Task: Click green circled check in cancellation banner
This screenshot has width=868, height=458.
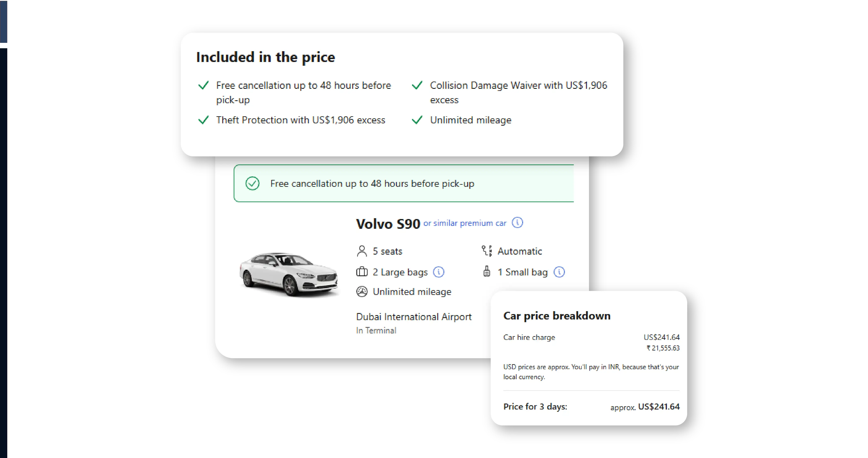Action: pyautogui.click(x=252, y=183)
